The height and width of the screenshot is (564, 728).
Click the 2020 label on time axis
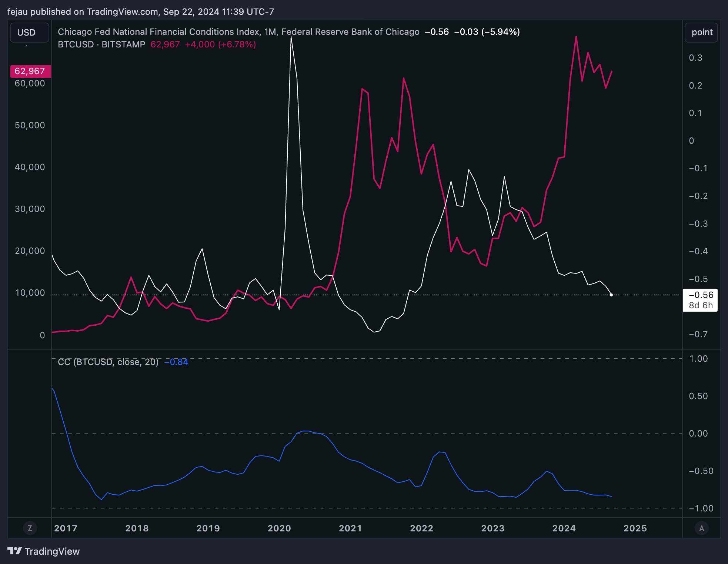tap(279, 528)
